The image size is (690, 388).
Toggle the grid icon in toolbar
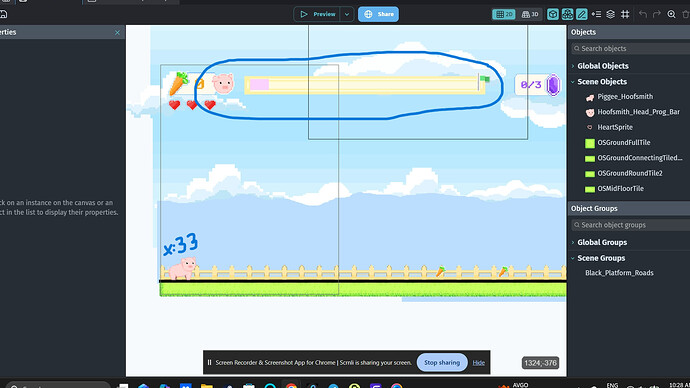(625, 14)
